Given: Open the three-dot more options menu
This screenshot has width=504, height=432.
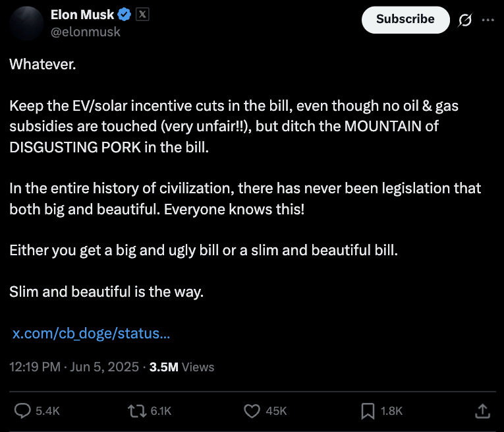Looking at the screenshot, I should coord(488,20).
